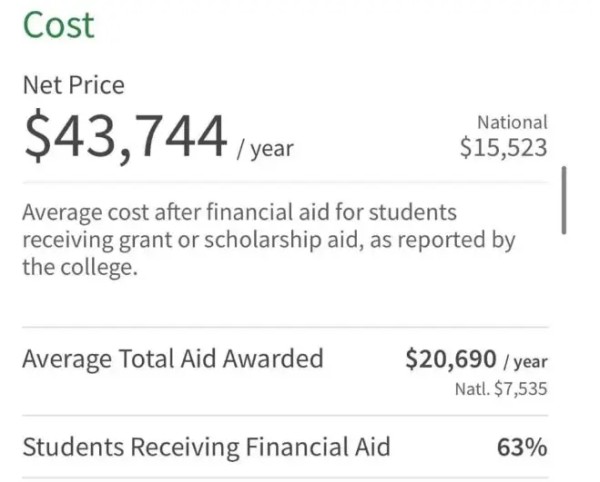Click the divider line below the net price
Screen dimensions: 600x482
tap(285, 181)
